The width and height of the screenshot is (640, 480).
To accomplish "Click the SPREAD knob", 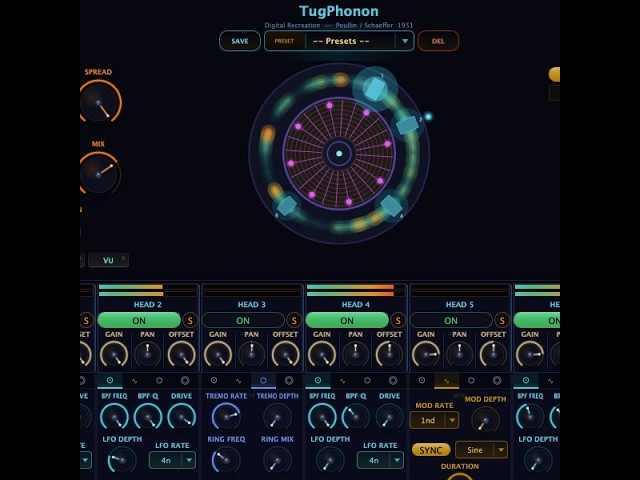I will pos(100,102).
